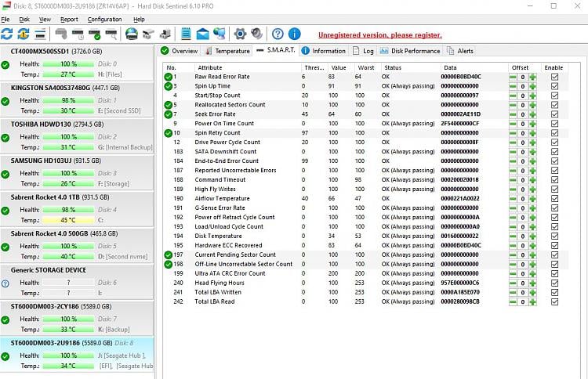Click green health check icon for CT4000MX500SSD1
The height and width of the screenshot is (379, 588).
coord(5,65)
